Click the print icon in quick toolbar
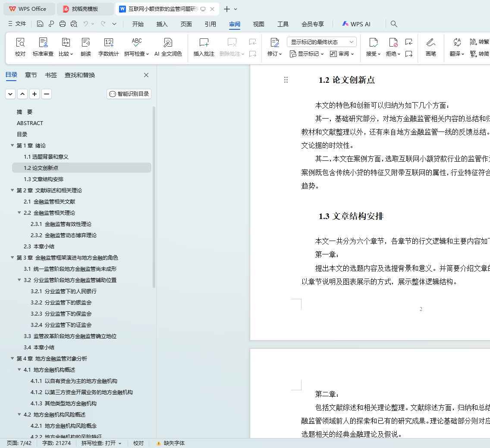Viewport: 490px width, 448px height. click(63, 24)
